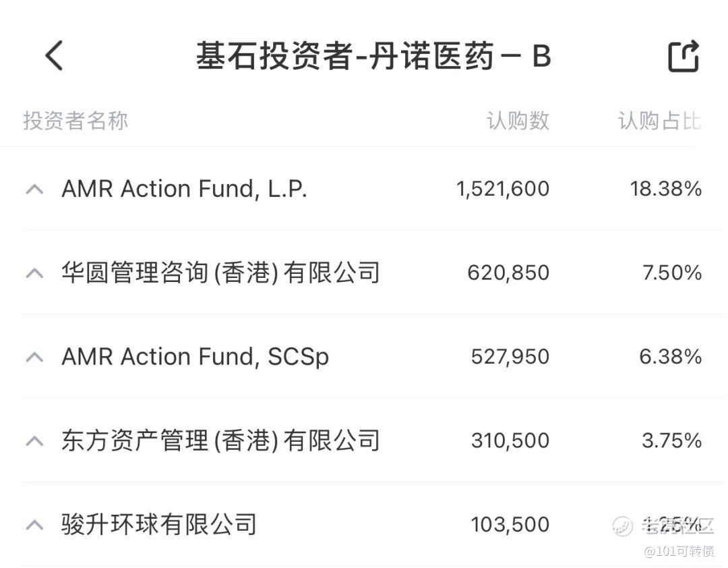Select the 620,850 subscription amount
The image size is (728, 568).
click(x=508, y=273)
